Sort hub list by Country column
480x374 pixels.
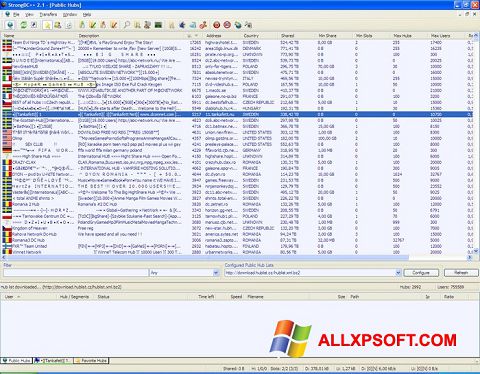pos(260,36)
